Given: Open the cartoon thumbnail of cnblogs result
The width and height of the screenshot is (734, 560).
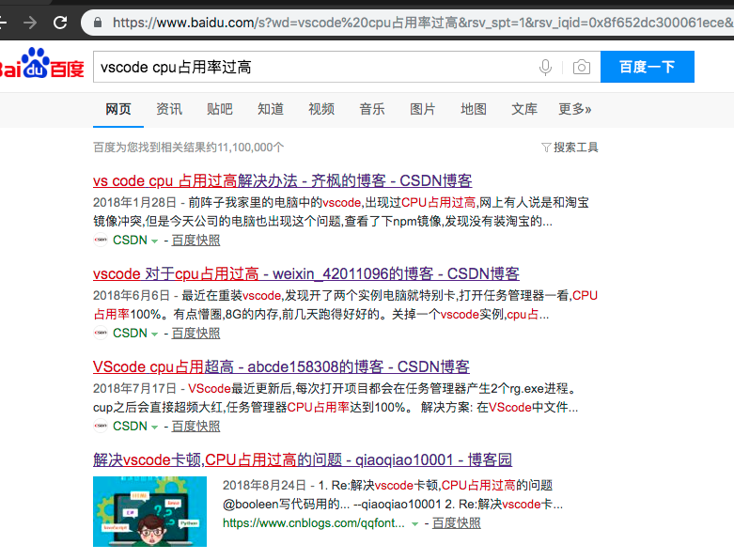Looking at the screenshot, I should pyautogui.click(x=149, y=511).
